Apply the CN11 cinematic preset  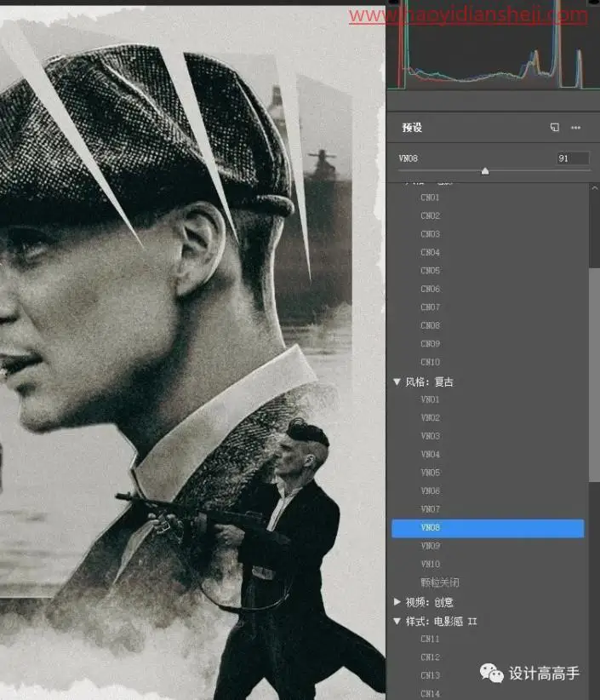tap(430, 640)
